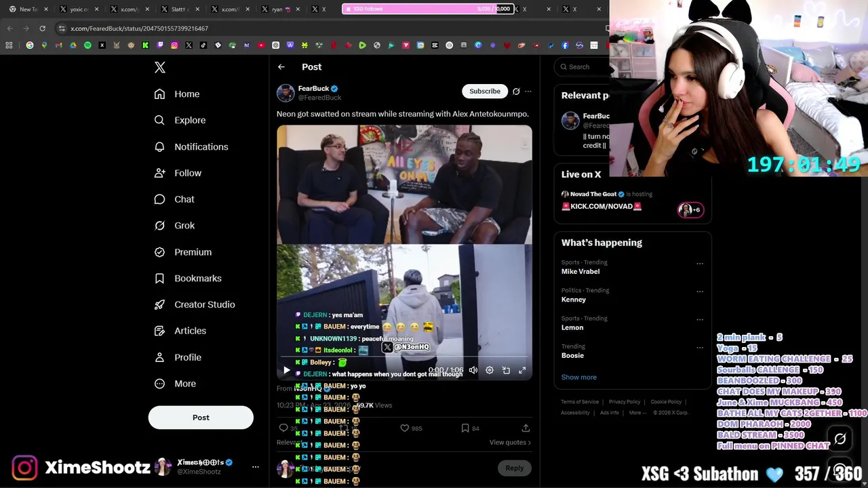Image resolution: width=868 pixels, height=488 pixels.
Task: Click the browser address bar URL
Action: [x=139, y=28]
